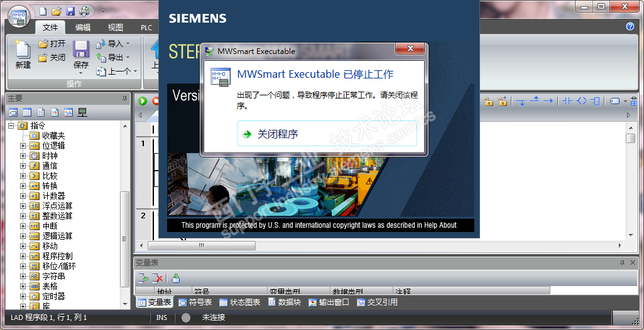644x330 pixels.
Task: Switch to the PLC ribbon tab
Action: [146, 28]
